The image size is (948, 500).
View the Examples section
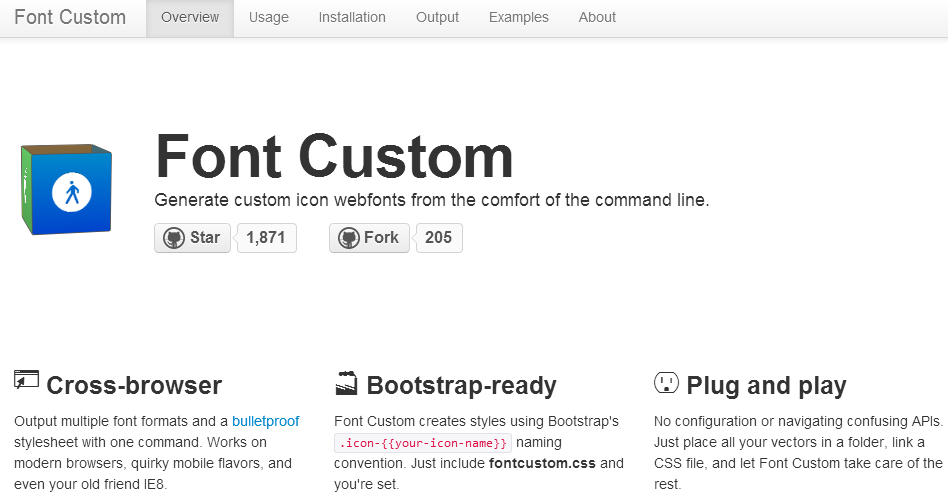pyautogui.click(x=519, y=18)
